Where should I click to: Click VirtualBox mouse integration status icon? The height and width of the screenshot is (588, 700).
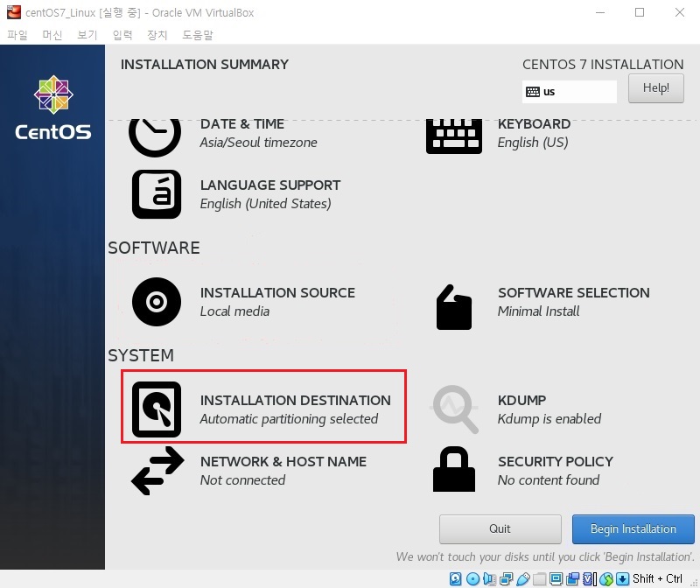coord(606,579)
